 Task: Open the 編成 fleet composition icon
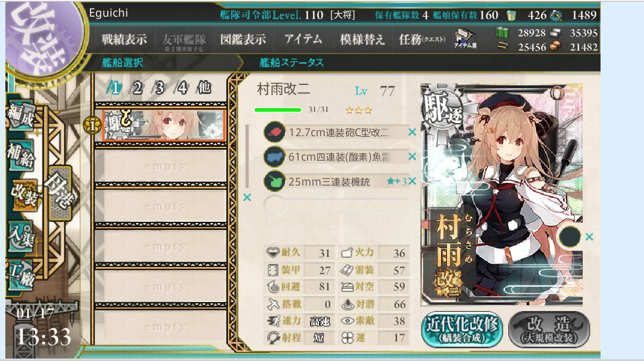tap(21, 115)
